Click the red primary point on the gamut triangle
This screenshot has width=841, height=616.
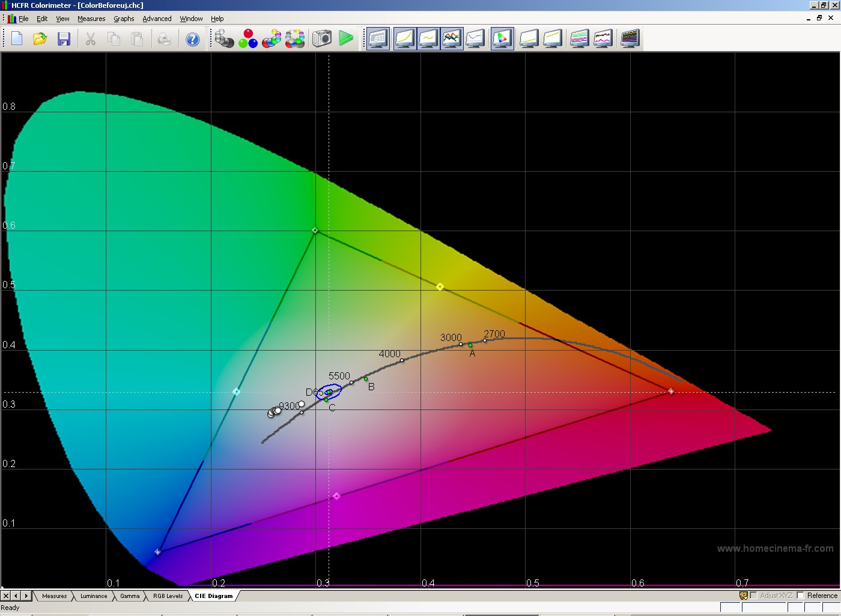[671, 391]
